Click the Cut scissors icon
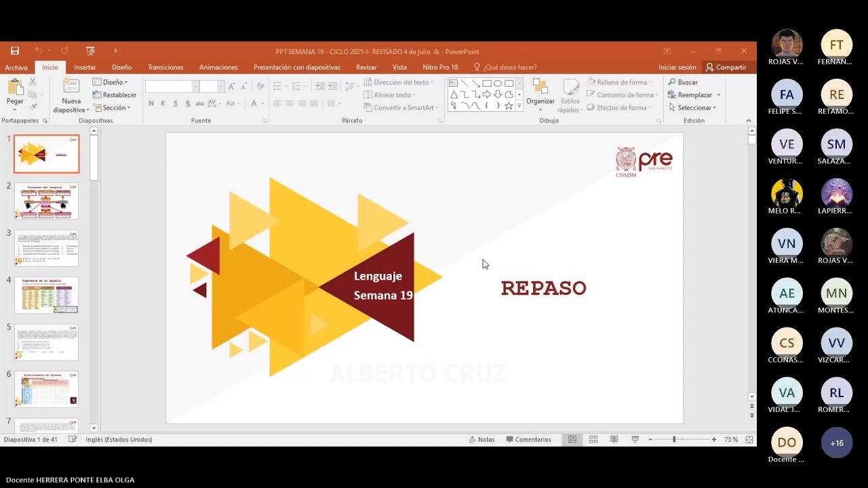 pyautogui.click(x=33, y=82)
